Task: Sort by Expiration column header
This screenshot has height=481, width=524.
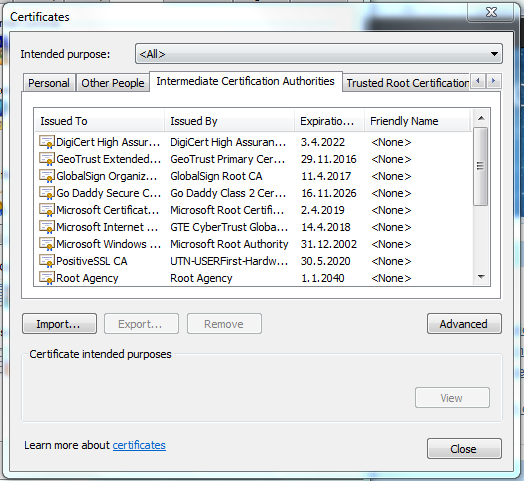Action: [329, 121]
